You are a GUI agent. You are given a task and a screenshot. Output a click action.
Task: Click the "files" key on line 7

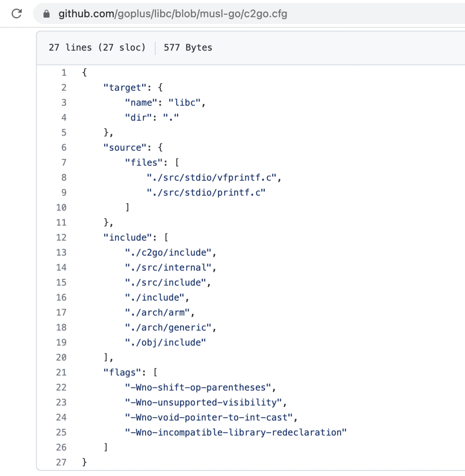(x=144, y=162)
